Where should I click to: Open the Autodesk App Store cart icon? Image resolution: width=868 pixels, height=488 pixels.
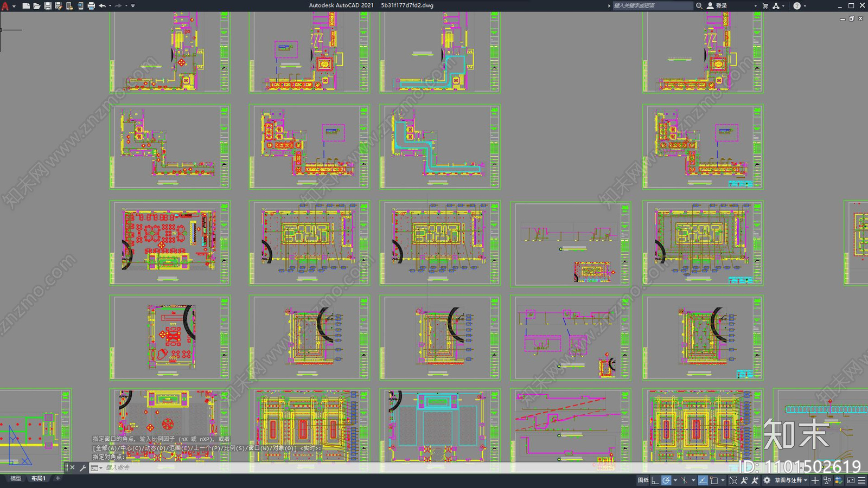click(765, 6)
